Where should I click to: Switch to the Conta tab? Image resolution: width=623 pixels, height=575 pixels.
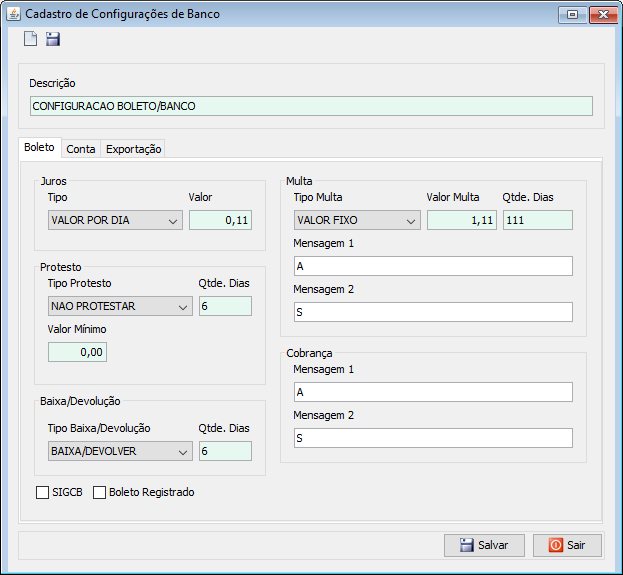coord(81,149)
